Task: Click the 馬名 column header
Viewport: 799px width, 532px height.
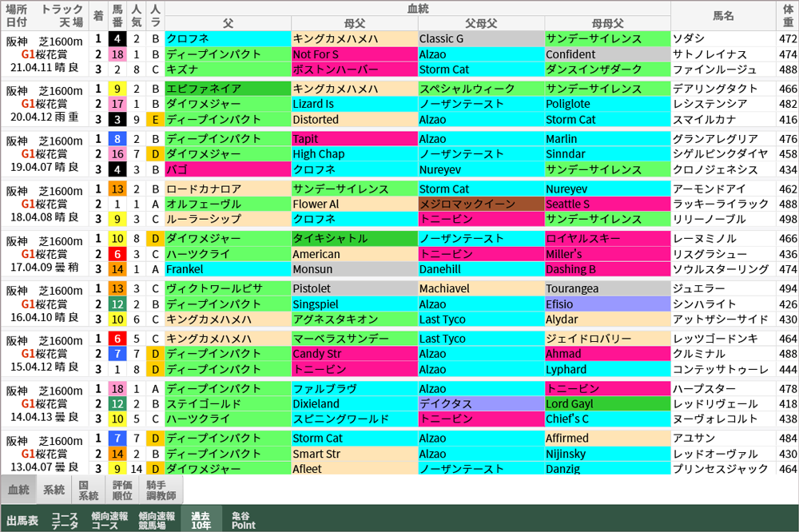Action: pos(723,15)
